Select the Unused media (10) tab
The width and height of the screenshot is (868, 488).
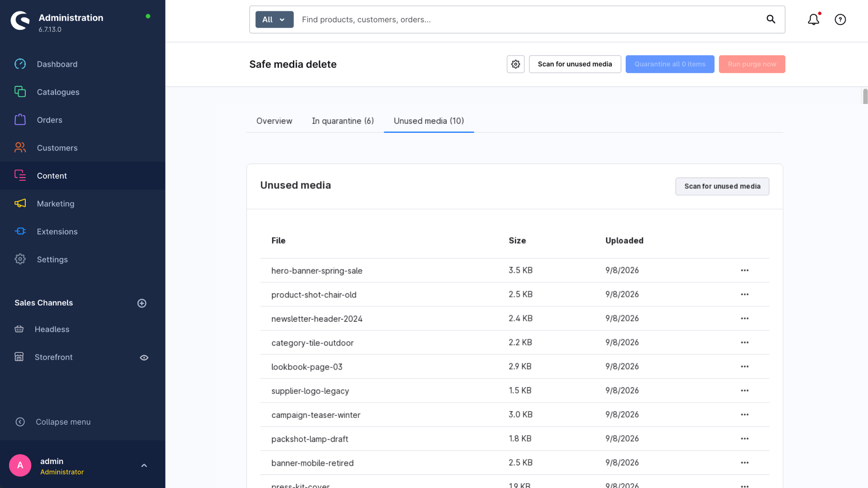coord(429,121)
